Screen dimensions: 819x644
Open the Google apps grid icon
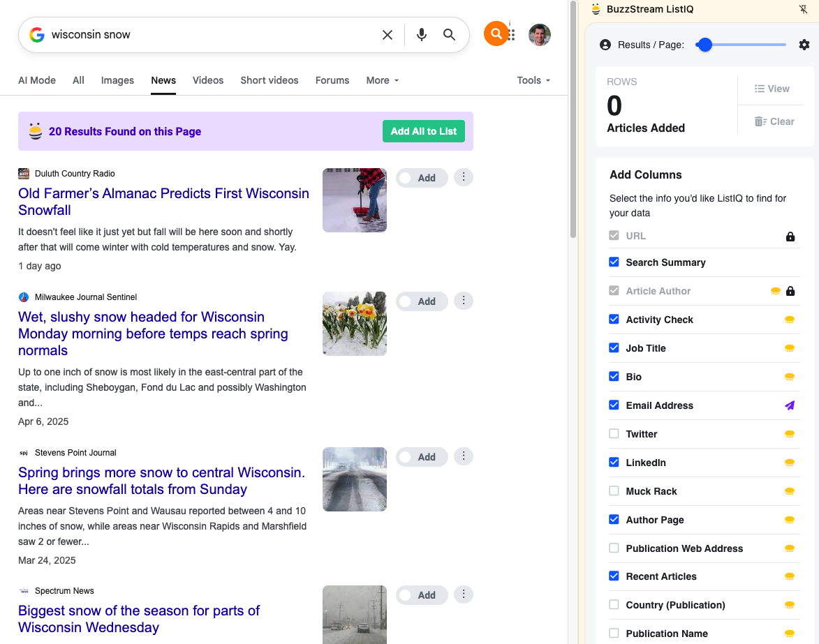click(x=513, y=35)
